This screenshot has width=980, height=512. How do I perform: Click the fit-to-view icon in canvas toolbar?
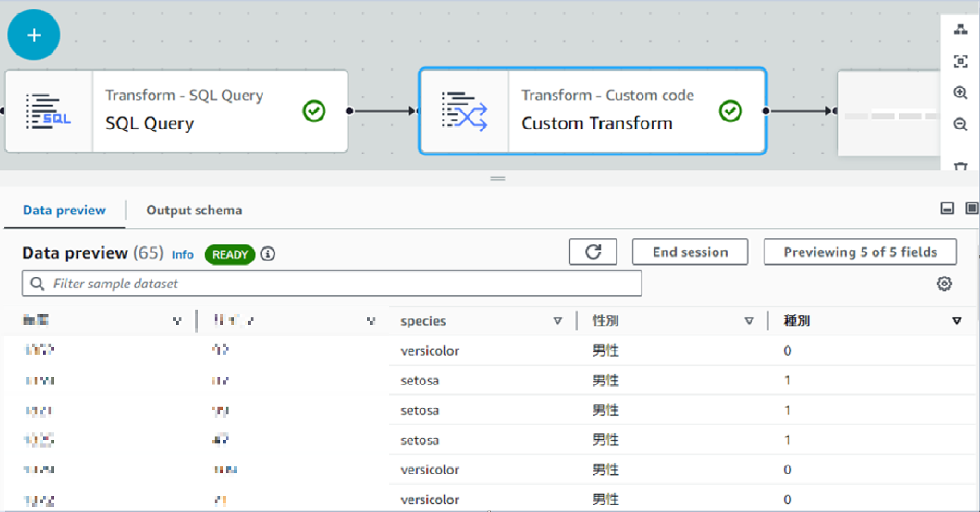[x=960, y=61]
